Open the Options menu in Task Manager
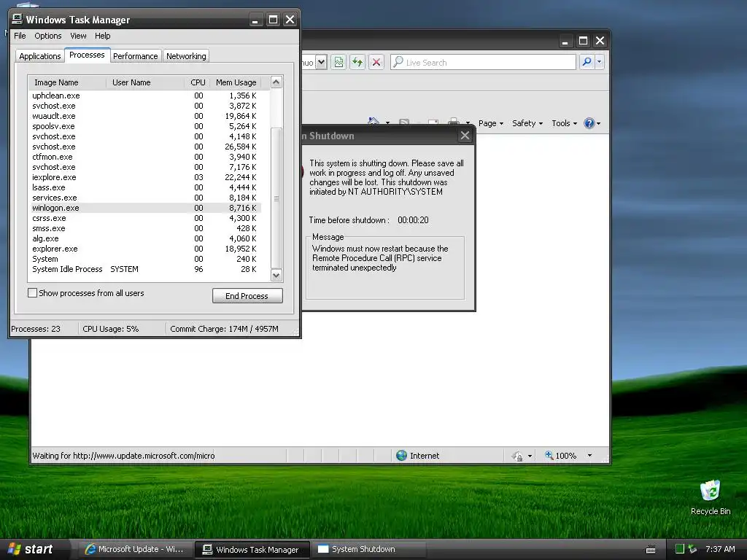Image resolution: width=747 pixels, height=560 pixels. pyautogui.click(x=48, y=36)
